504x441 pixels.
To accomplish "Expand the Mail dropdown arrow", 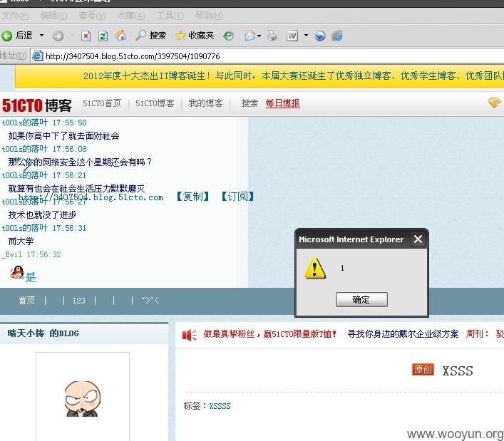I will [259, 36].
